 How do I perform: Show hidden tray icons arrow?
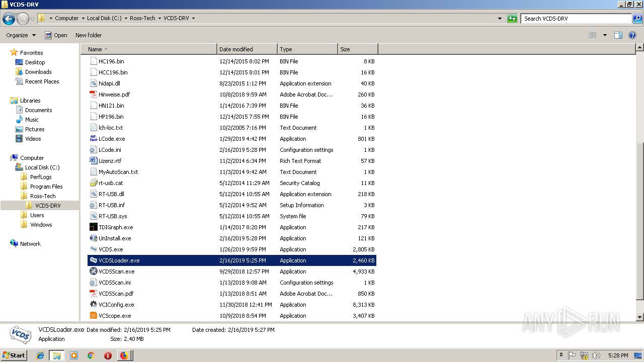561,355
